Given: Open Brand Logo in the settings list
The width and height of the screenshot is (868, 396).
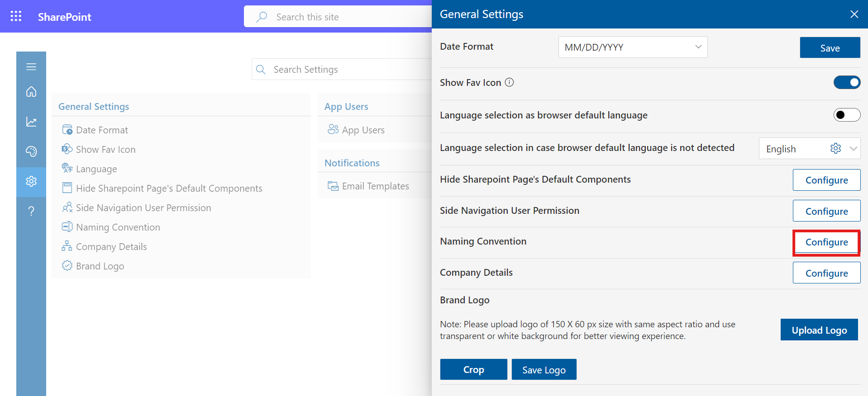Looking at the screenshot, I should point(100,266).
